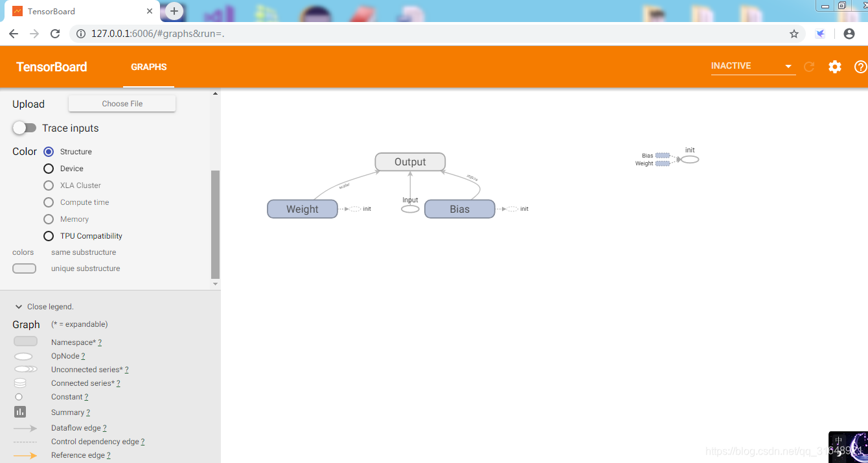Select TPU Compatibility color option
The image size is (868, 463).
click(x=49, y=236)
